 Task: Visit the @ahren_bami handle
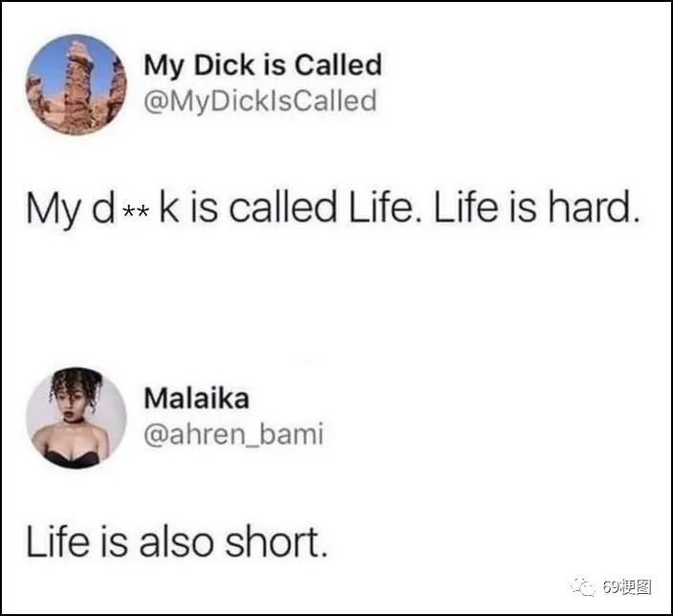(233, 434)
